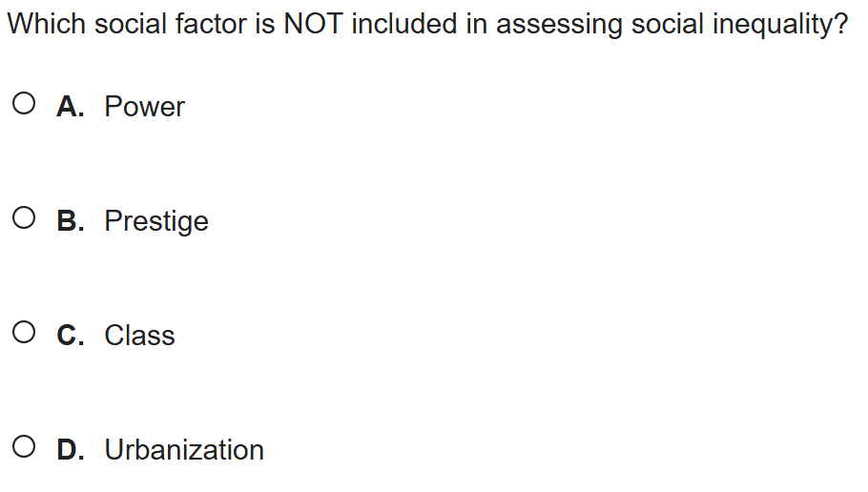The width and height of the screenshot is (868, 492).
Task: Click the word "included" in the question
Action: pos(403,25)
